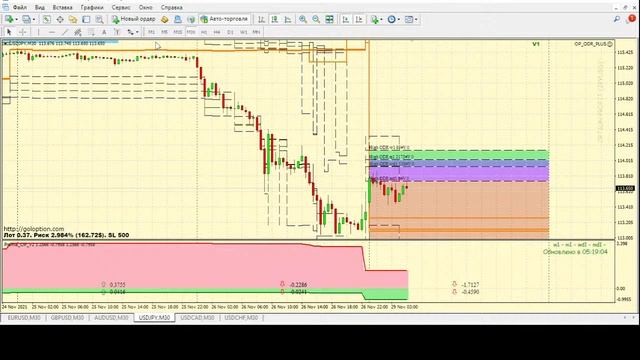Toggle chart auto scroll
Image resolution: width=640 pixels, height=360 pixels.
(x=346, y=19)
